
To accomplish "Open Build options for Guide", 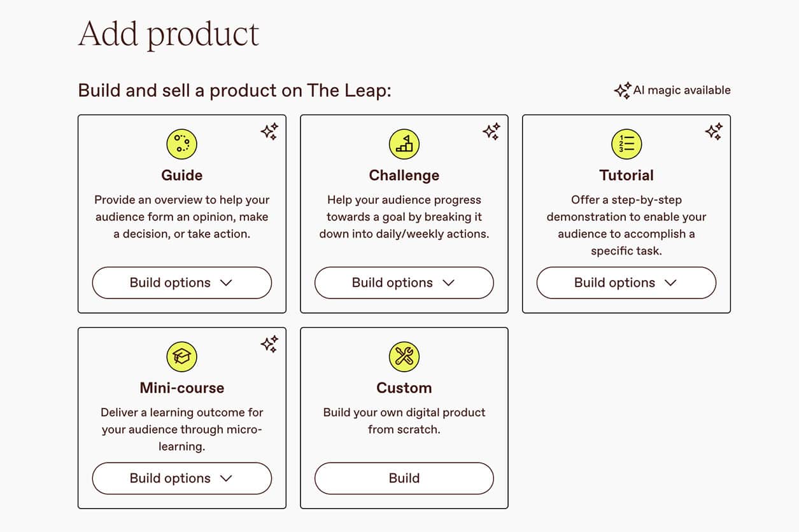I will (x=181, y=283).
